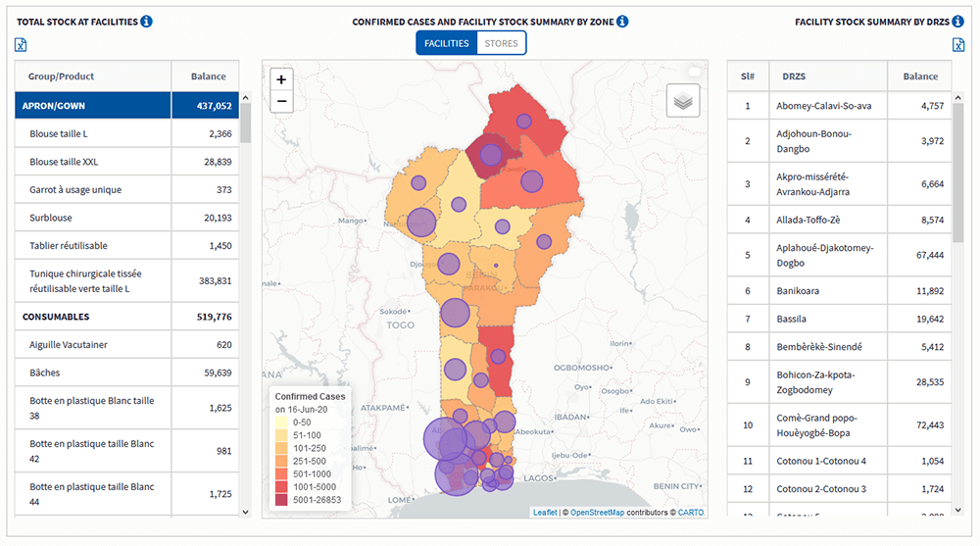Export total stock table to Excel
The width and height of the screenshot is (980, 546).
(22, 45)
